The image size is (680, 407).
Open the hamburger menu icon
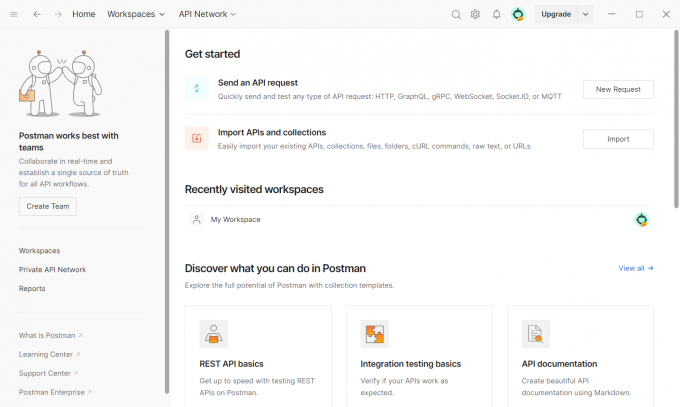pos(13,14)
